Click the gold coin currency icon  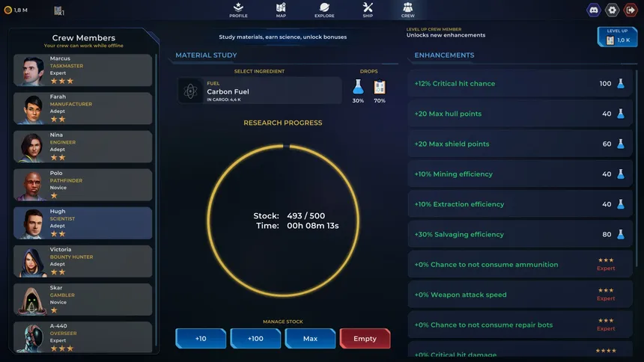coord(7,10)
